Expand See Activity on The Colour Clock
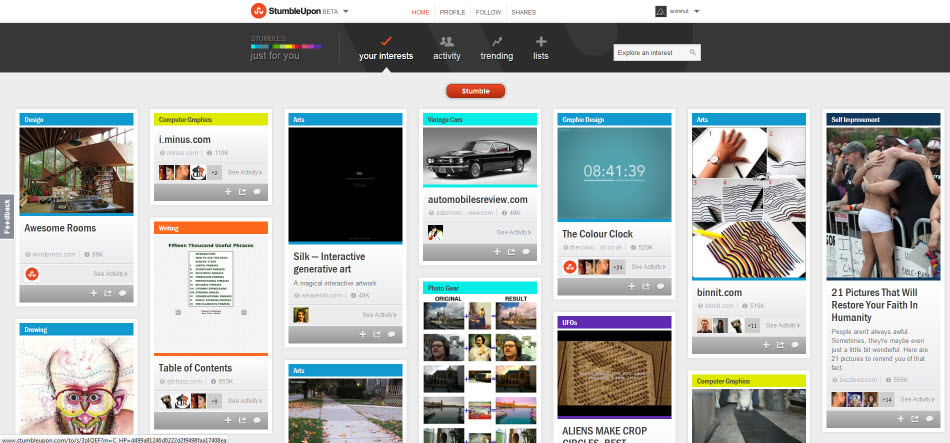Image resolution: width=950 pixels, height=443 pixels. (x=648, y=267)
